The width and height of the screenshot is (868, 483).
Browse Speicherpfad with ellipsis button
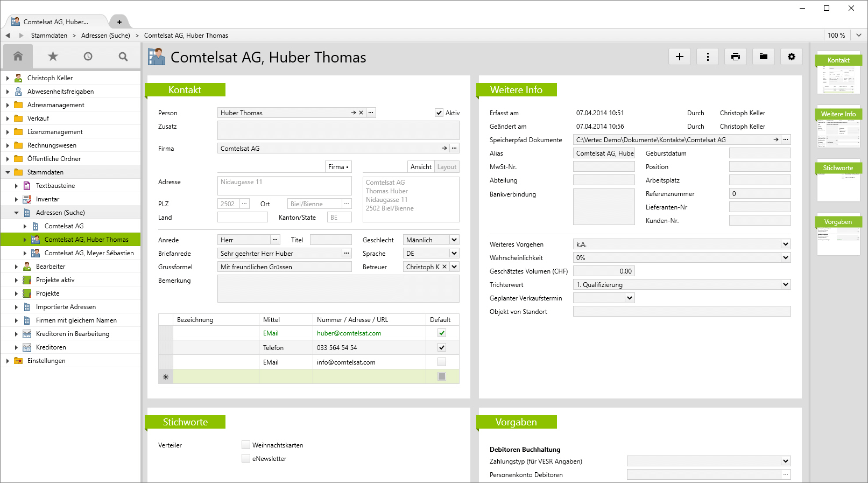[x=786, y=139]
